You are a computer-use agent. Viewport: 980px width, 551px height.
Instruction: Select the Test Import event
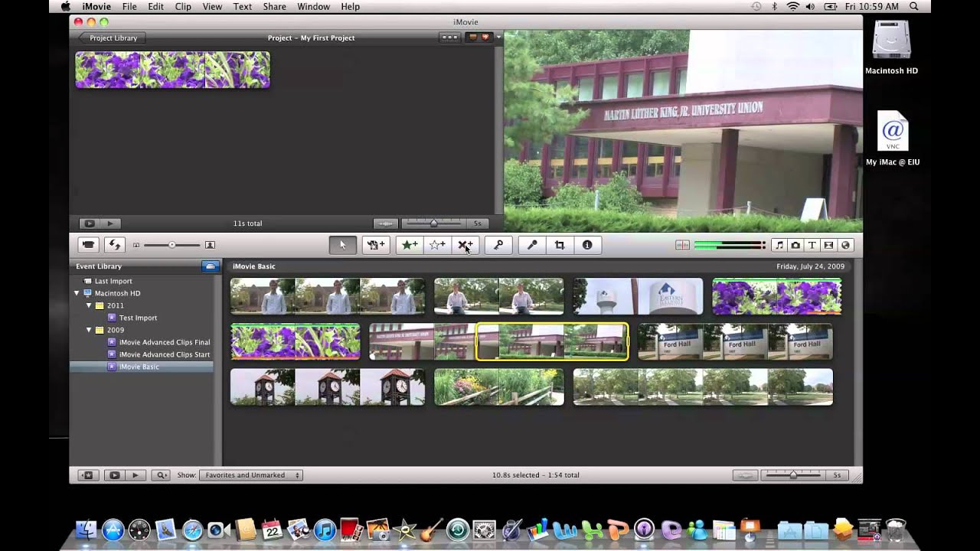coord(138,318)
